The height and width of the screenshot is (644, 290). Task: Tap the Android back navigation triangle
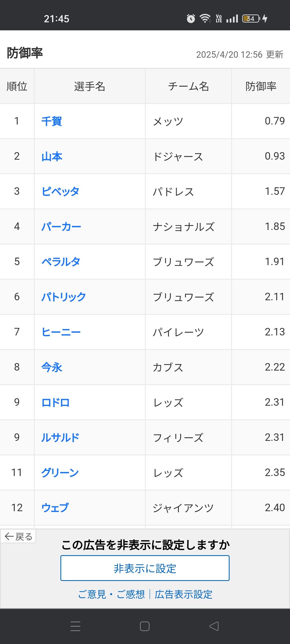pos(214,626)
